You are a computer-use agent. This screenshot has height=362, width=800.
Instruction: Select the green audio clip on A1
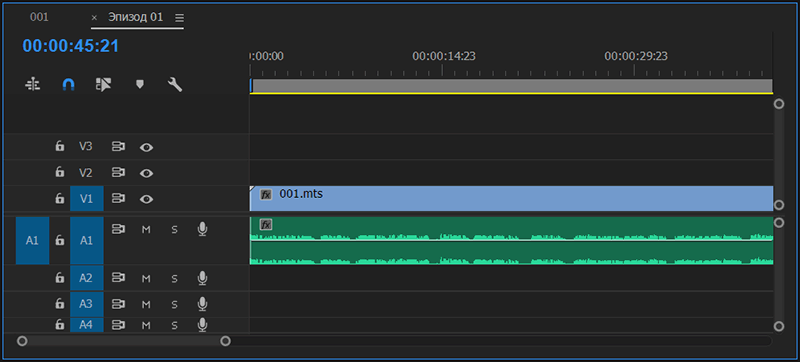[511, 241]
